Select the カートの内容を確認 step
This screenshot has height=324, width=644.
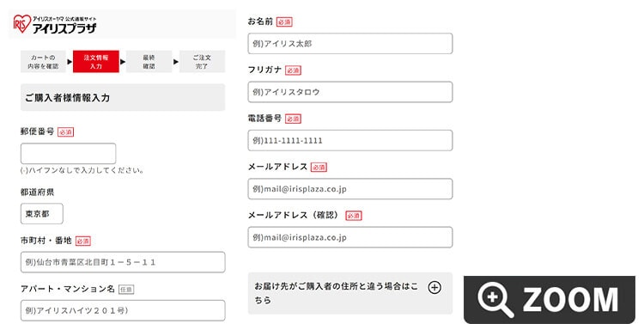[x=43, y=62]
